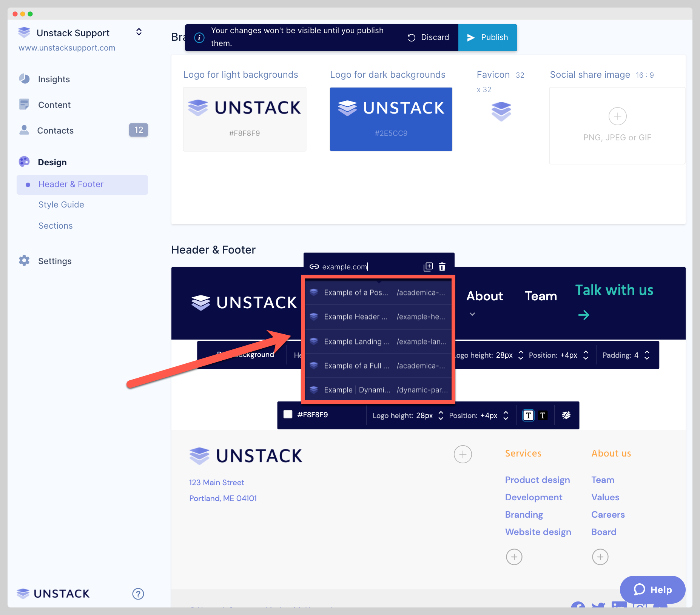Select the dark text color T toggle
700x615 pixels.
coord(543,415)
